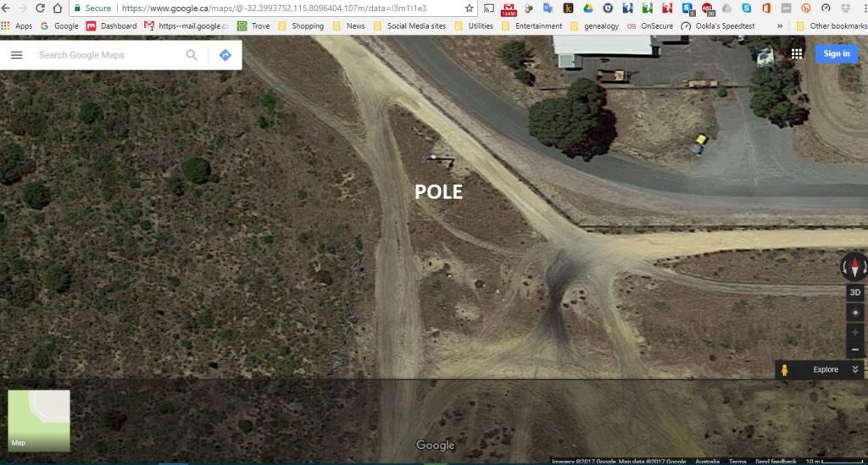Screen dimensions: 868x465
Task: Click the search magnifier icon
Action: [x=192, y=55]
